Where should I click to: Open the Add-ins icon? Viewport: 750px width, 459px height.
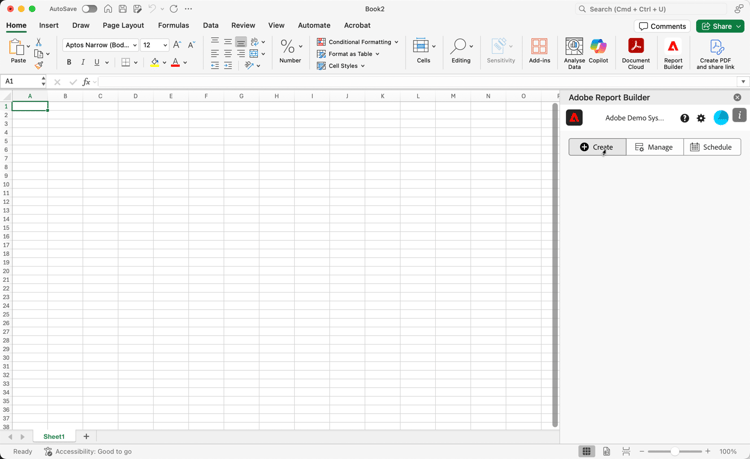(x=539, y=46)
